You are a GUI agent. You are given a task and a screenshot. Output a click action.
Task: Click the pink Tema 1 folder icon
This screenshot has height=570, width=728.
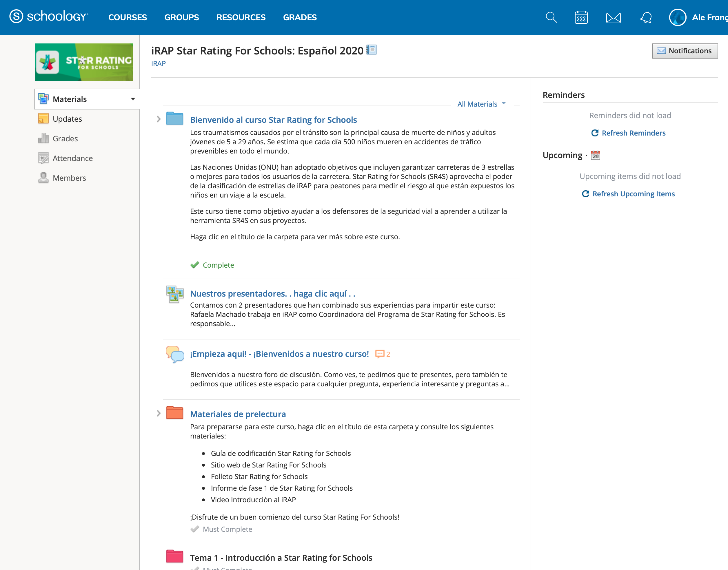pos(175,556)
